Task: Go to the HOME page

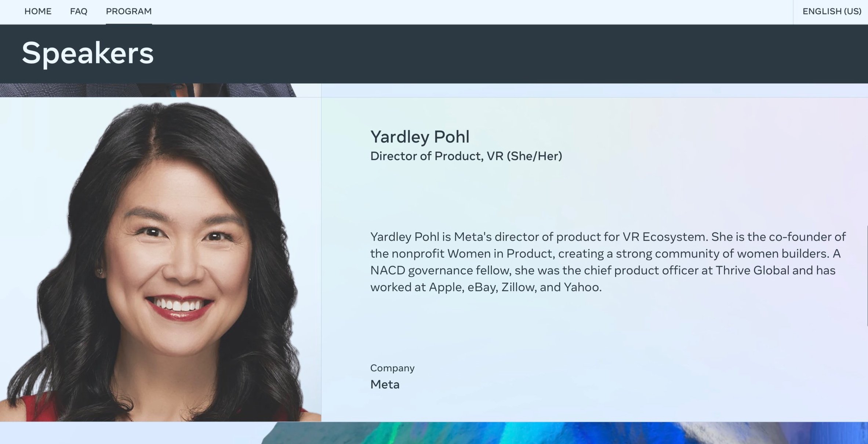Action: point(38,11)
